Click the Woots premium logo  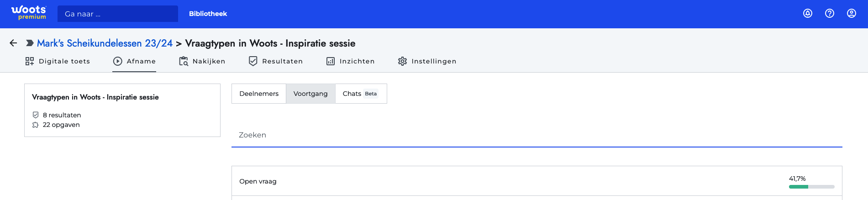click(29, 13)
